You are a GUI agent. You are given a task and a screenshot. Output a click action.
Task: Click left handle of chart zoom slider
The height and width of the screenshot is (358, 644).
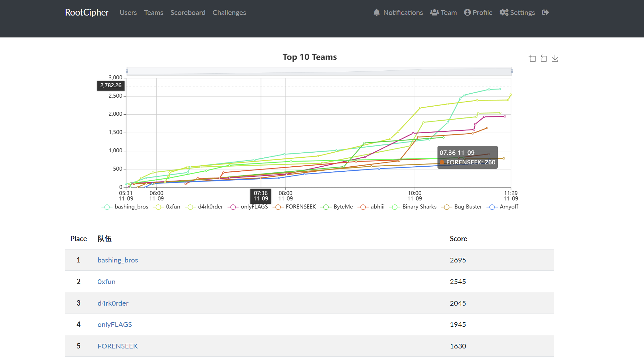coord(127,71)
